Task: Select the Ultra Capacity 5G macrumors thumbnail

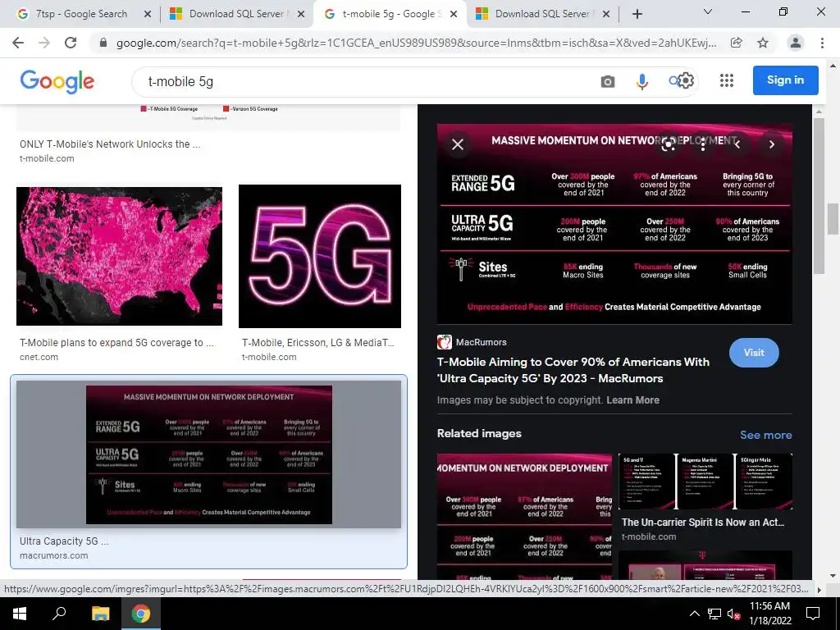Action: coord(208,454)
